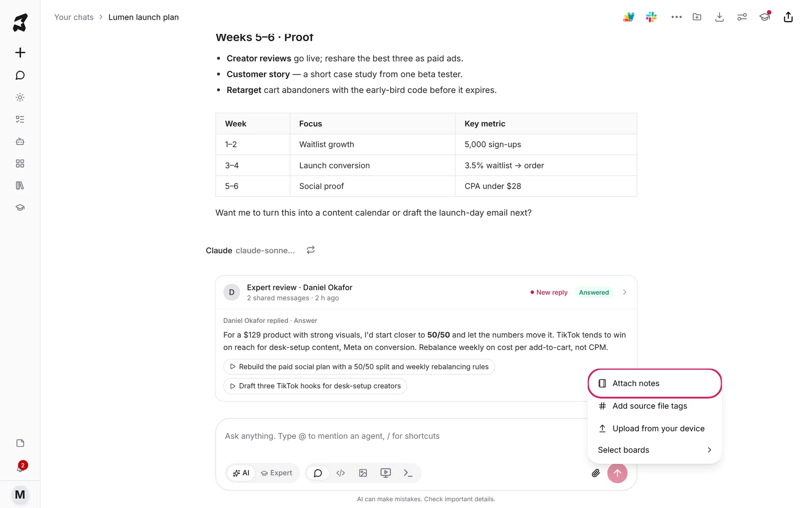
Task: Click the app logo in the sidebar
Action: pos(20,23)
